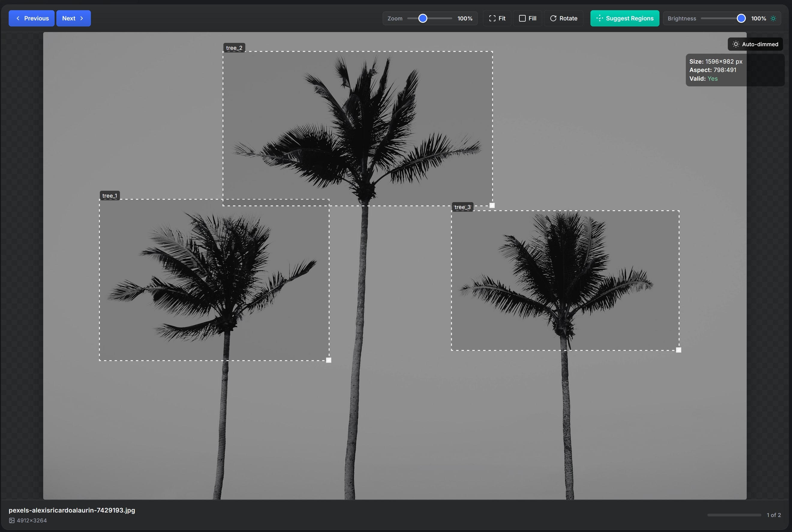Click the right arrow inside the Next button

pos(82,18)
